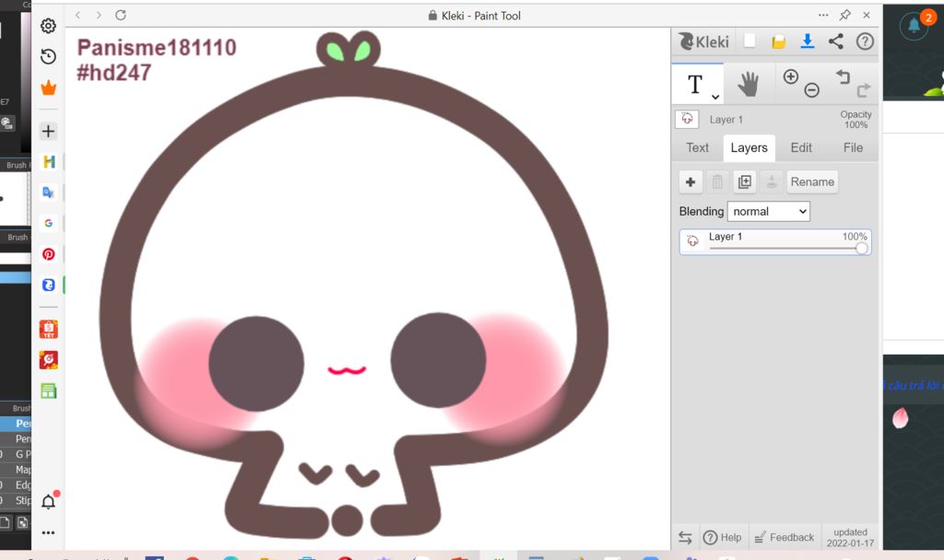Select the Layer 1 row in layers list
944x560 pixels.
click(775, 242)
